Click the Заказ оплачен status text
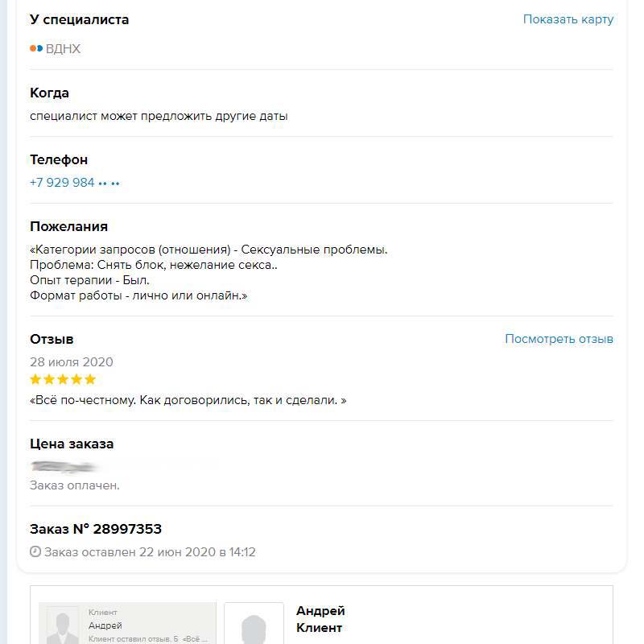This screenshot has width=644, height=644. [x=75, y=485]
